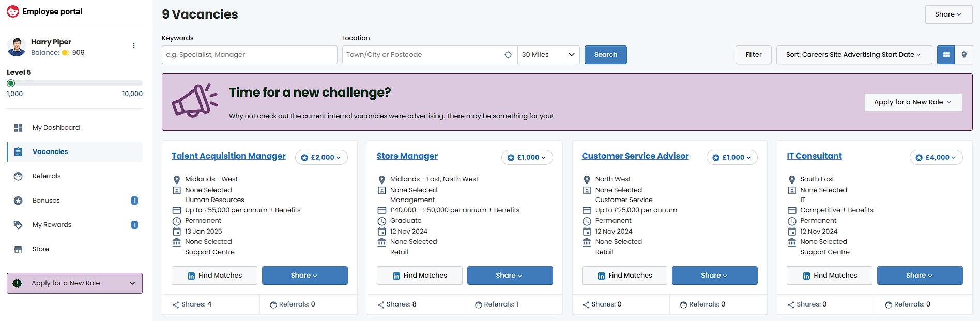This screenshot has height=321, width=980.
Task: Open the 30 Miles radius dropdown
Action: [x=548, y=55]
